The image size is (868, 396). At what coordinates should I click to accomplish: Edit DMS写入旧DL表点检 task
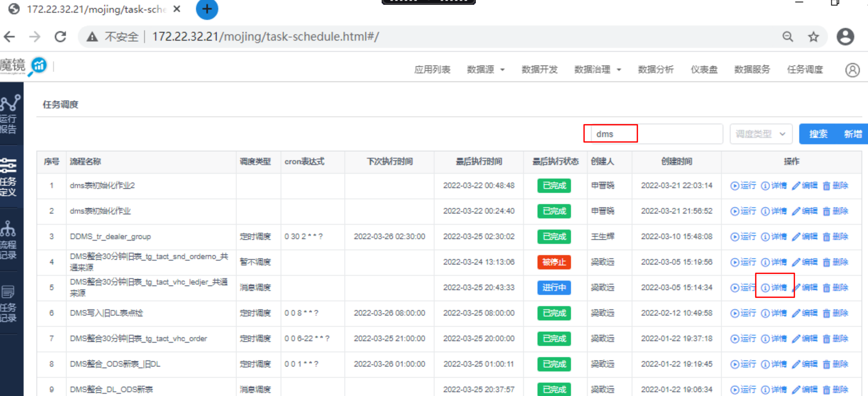point(804,313)
